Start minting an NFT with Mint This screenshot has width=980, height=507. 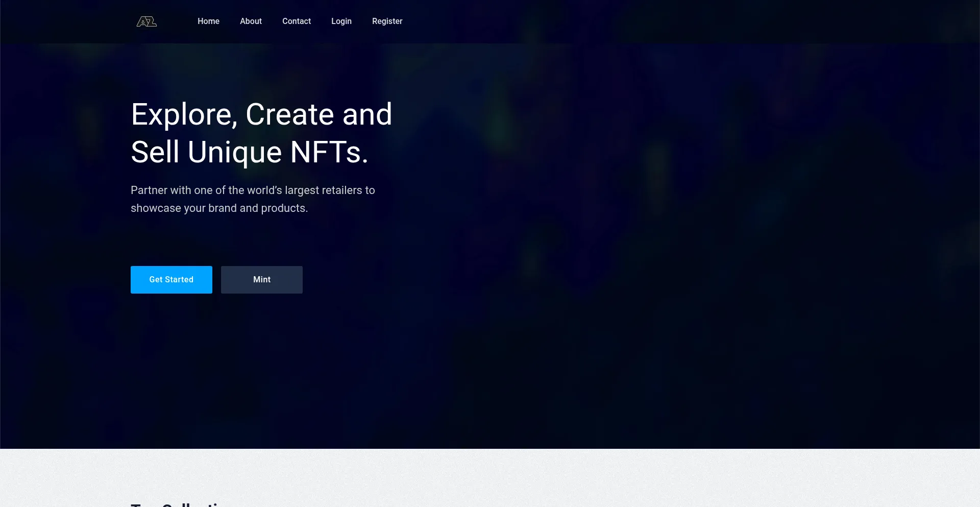[261, 279]
